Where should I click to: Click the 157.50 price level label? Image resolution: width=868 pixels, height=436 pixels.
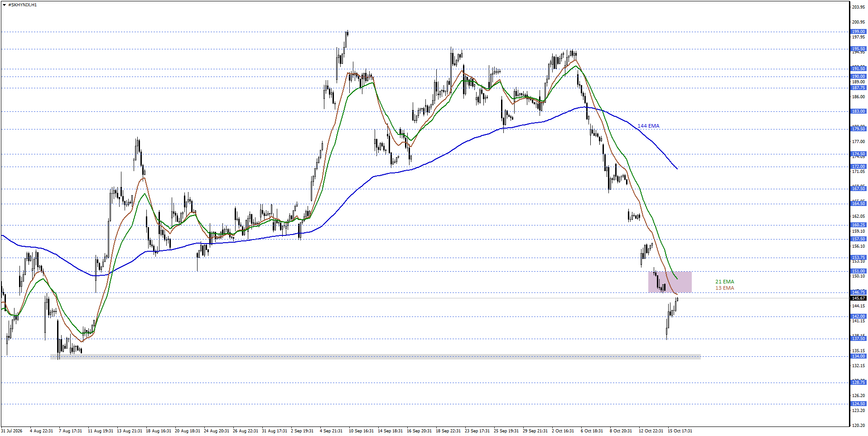(x=858, y=239)
